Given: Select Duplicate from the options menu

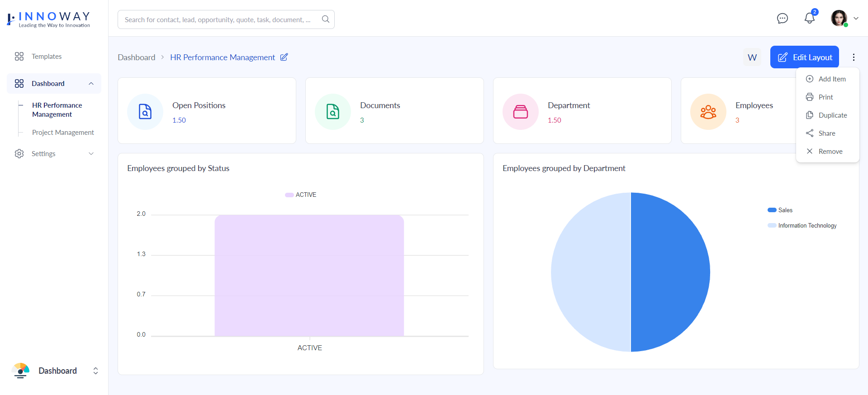Looking at the screenshot, I should coord(832,115).
